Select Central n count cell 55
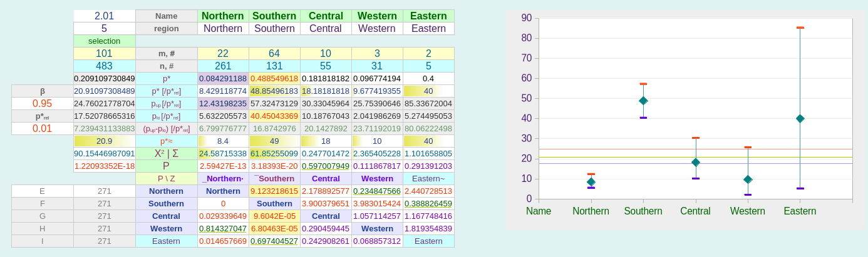Viewport: 868px width, 257px height. point(326,66)
